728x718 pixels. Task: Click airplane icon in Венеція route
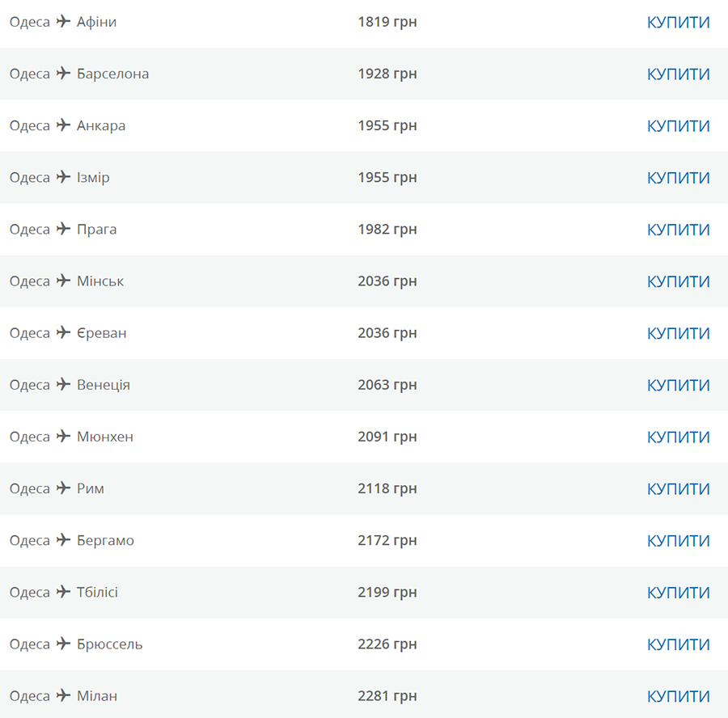click(63, 384)
